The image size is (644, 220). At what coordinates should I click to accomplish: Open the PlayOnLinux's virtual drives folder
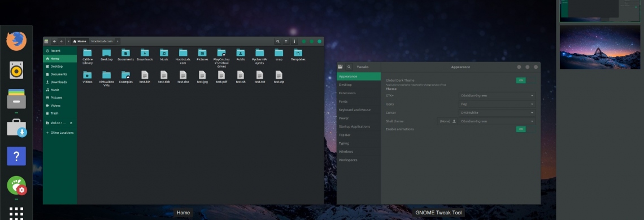click(221, 58)
